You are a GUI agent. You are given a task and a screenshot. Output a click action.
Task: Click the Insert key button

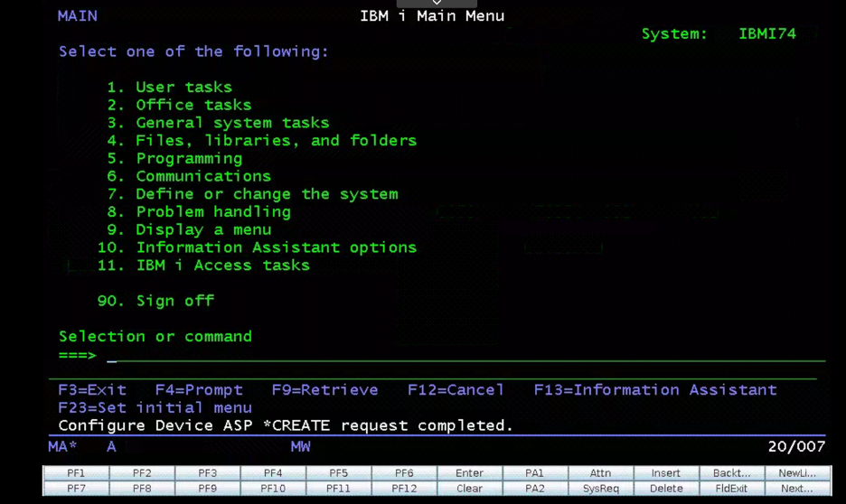(666, 472)
